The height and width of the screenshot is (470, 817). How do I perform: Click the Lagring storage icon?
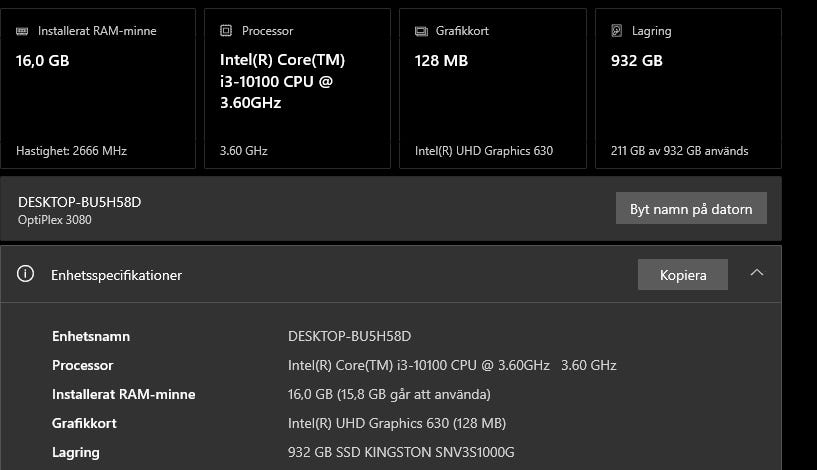tap(616, 31)
